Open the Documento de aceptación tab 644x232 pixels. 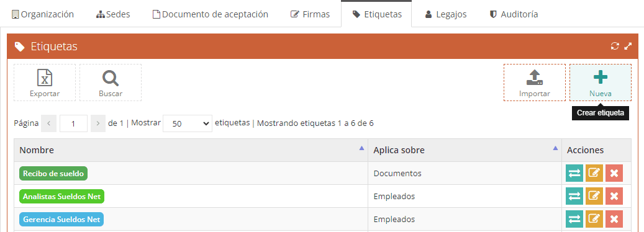click(x=210, y=14)
